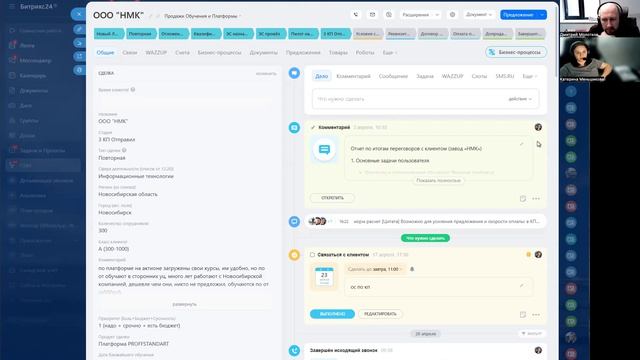
Task: Open the Ещё dropdown in activity tabs
Action: [x=529, y=76]
